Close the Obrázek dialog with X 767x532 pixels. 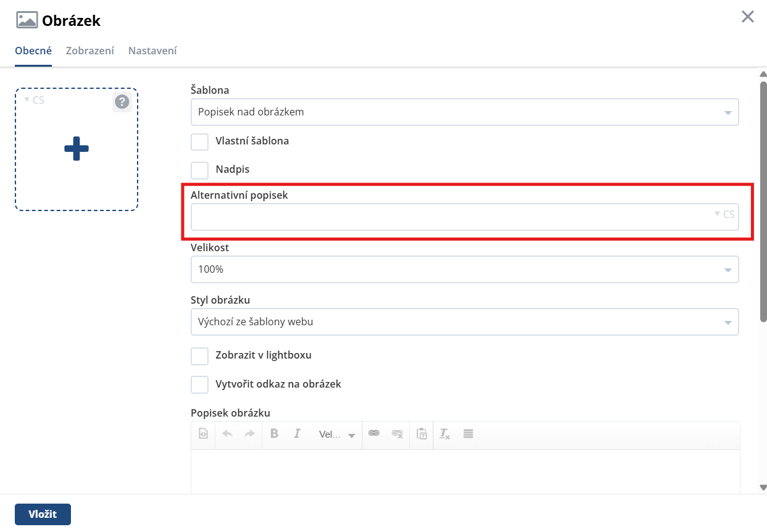point(748,17)
